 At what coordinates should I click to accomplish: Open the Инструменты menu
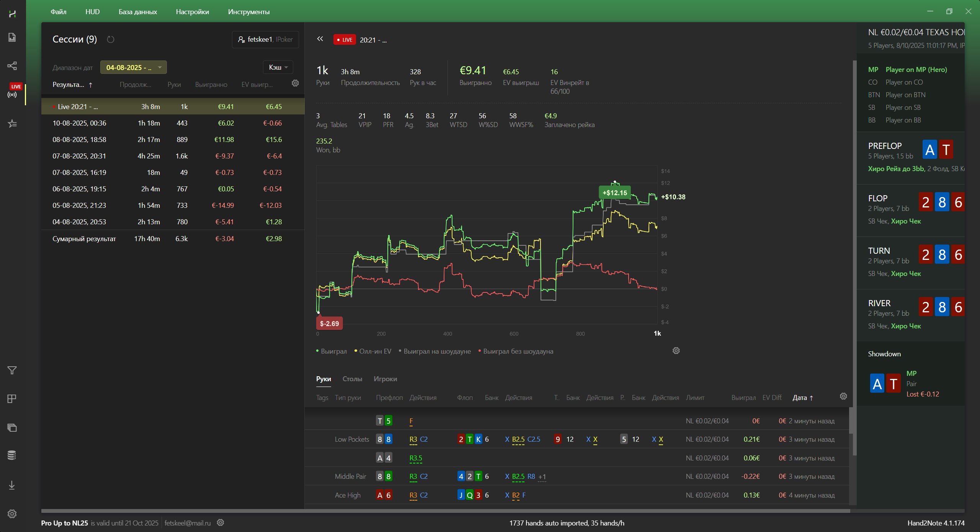tap(249, 12)
